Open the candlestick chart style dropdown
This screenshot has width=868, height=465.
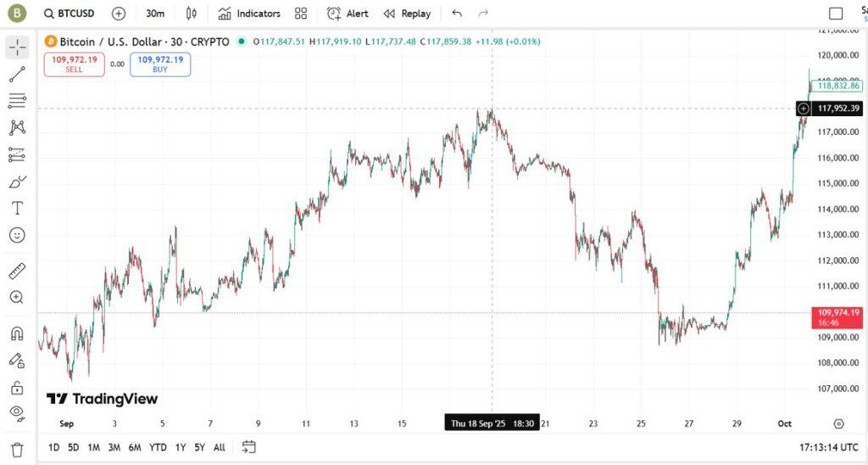(x=191, y=14)
